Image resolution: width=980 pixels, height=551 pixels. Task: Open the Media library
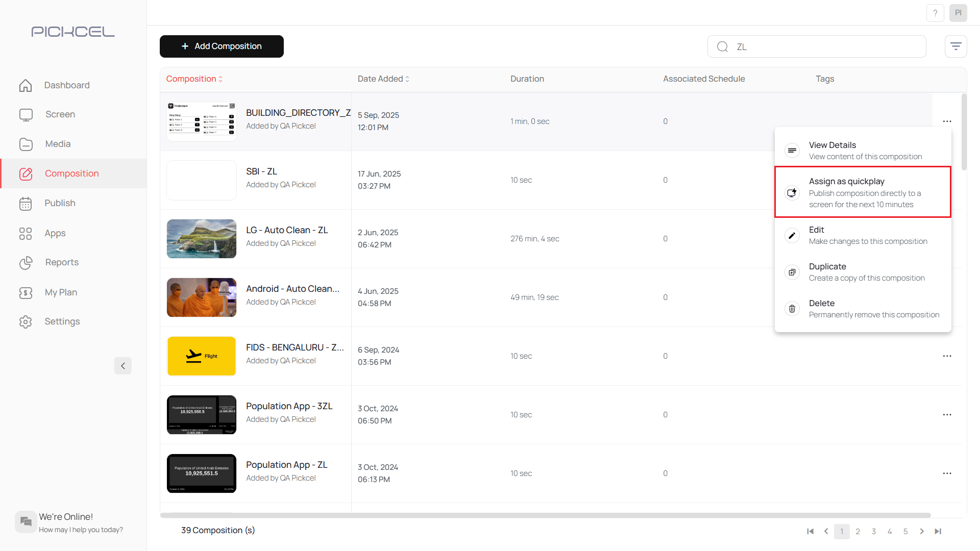coord(58,144)
